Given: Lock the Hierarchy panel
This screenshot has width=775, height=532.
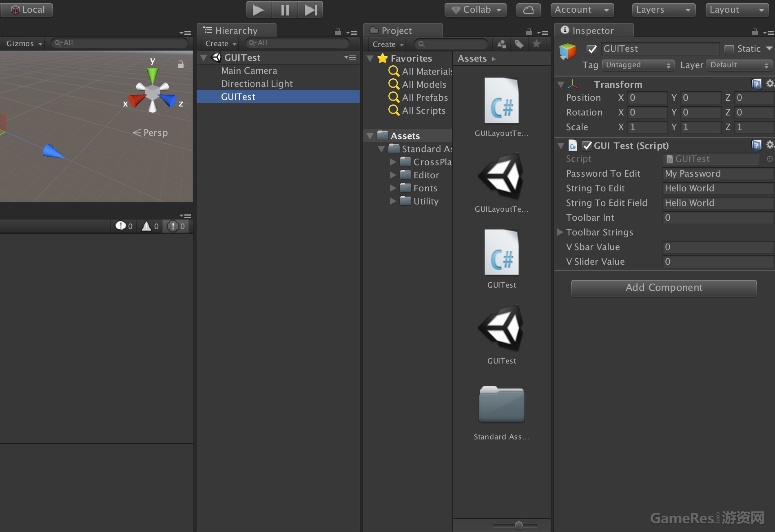Looking at the screenshot, I should click(x=338, y=31).
